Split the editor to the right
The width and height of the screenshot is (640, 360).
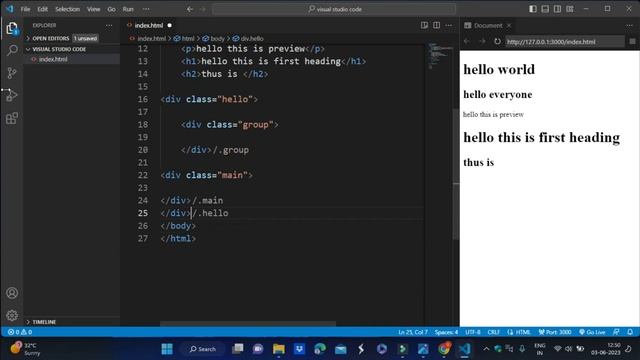[x=436, y=25]
